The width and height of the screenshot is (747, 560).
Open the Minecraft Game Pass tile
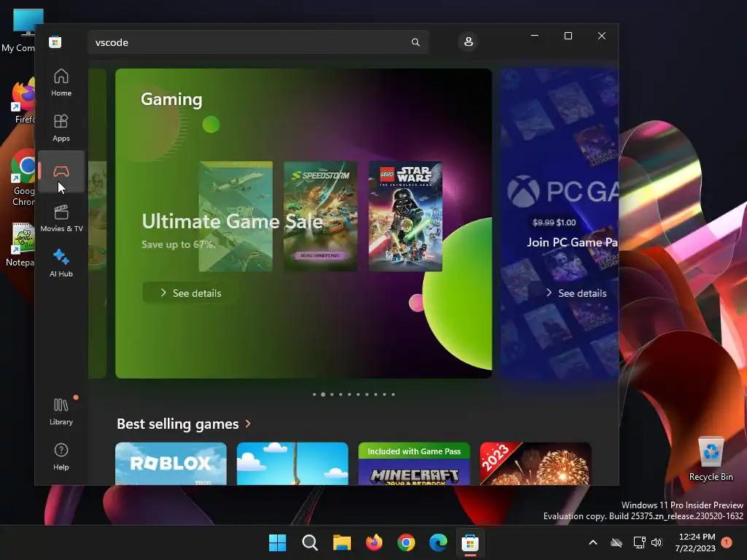pos(414,464)
